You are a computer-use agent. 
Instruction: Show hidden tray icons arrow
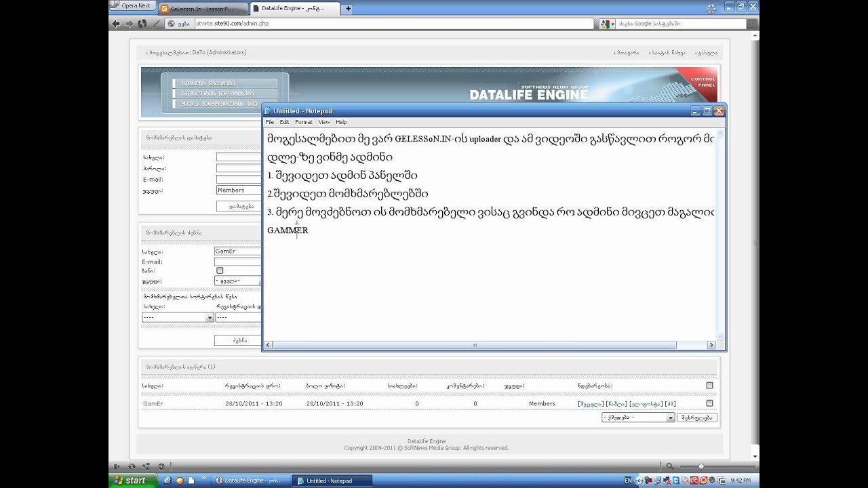[639, 481]
